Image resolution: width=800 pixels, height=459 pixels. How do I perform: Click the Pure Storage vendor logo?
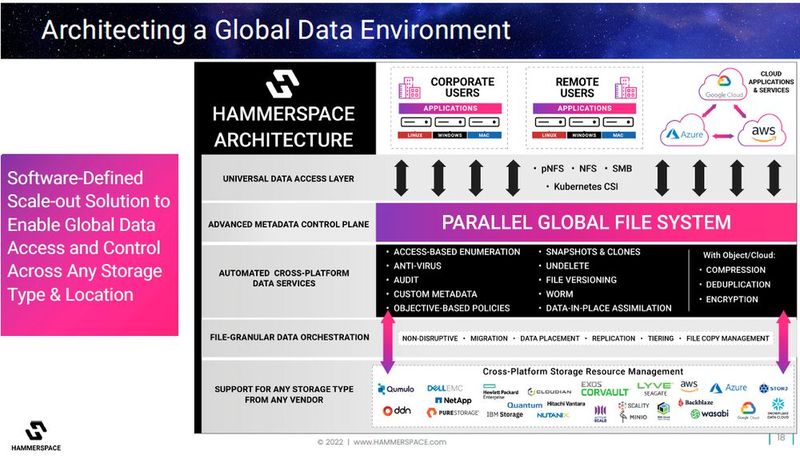click(453, 413)
